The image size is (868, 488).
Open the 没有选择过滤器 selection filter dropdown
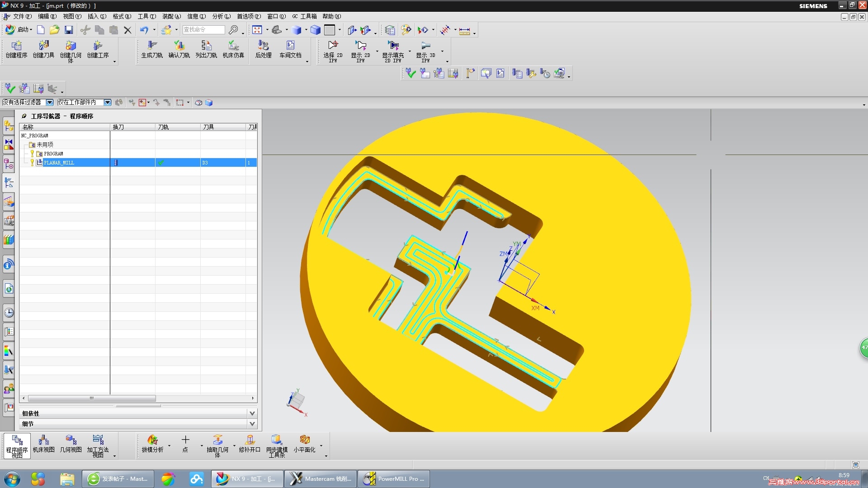[x=50, y=103]
